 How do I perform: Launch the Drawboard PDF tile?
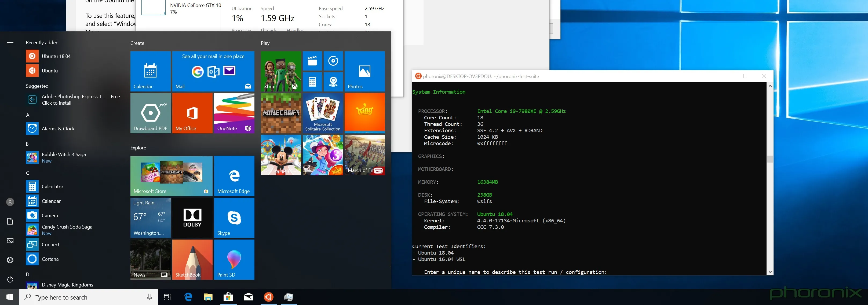(150, 113)
